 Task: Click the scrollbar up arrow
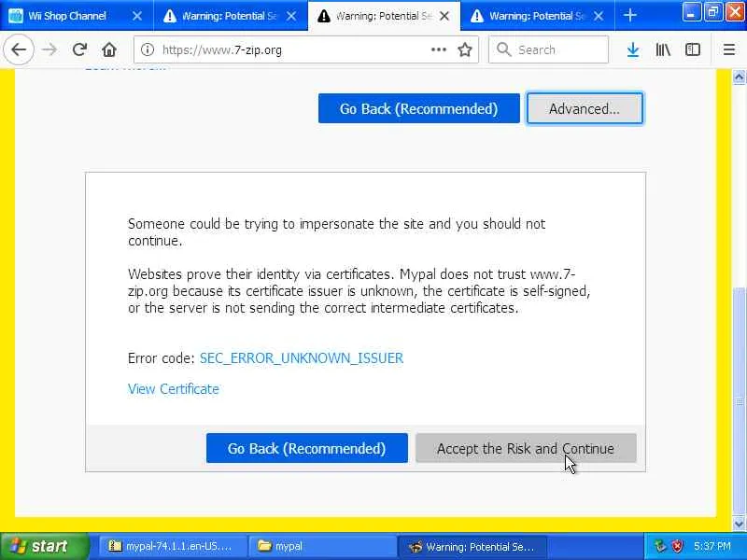pos(739,77)
